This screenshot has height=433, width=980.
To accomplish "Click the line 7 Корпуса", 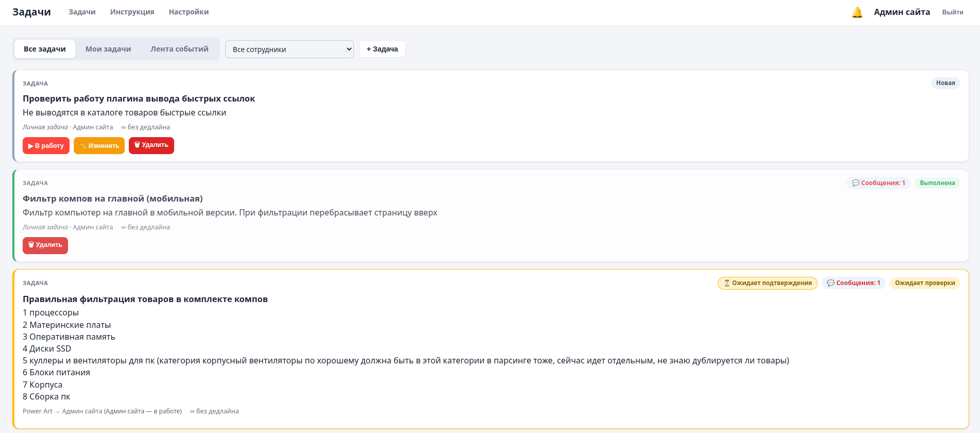I will [42, 385].
